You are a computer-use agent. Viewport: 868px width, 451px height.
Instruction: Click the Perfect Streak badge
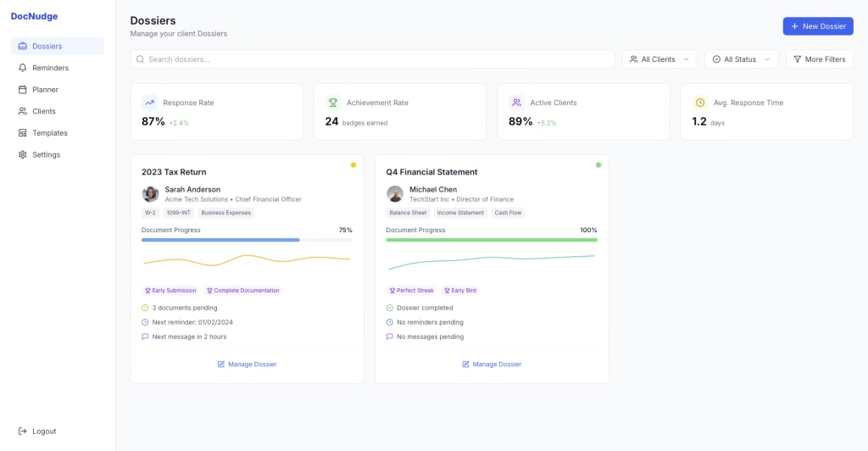[411, 291]
